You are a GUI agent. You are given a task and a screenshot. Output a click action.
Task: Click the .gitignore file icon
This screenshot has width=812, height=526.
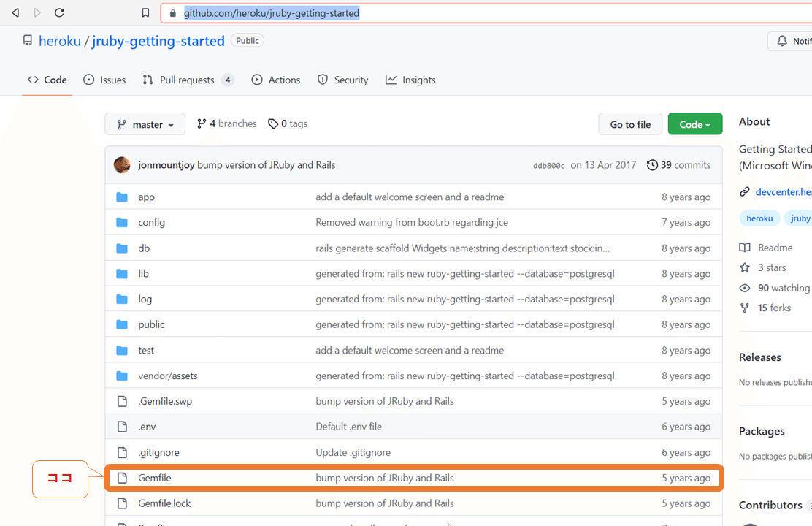coord(122,452)
